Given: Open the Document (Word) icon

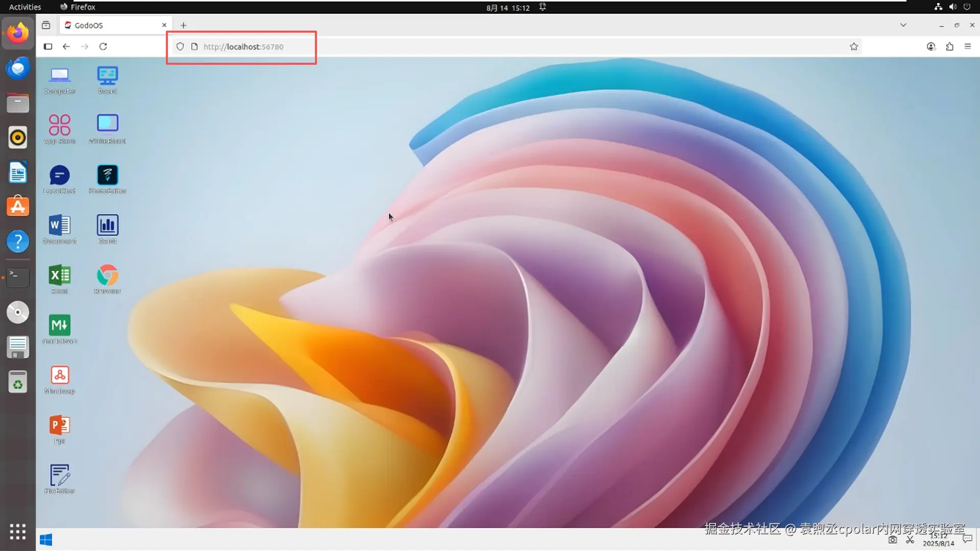Looking at the screenshot, I should point(60,230).
